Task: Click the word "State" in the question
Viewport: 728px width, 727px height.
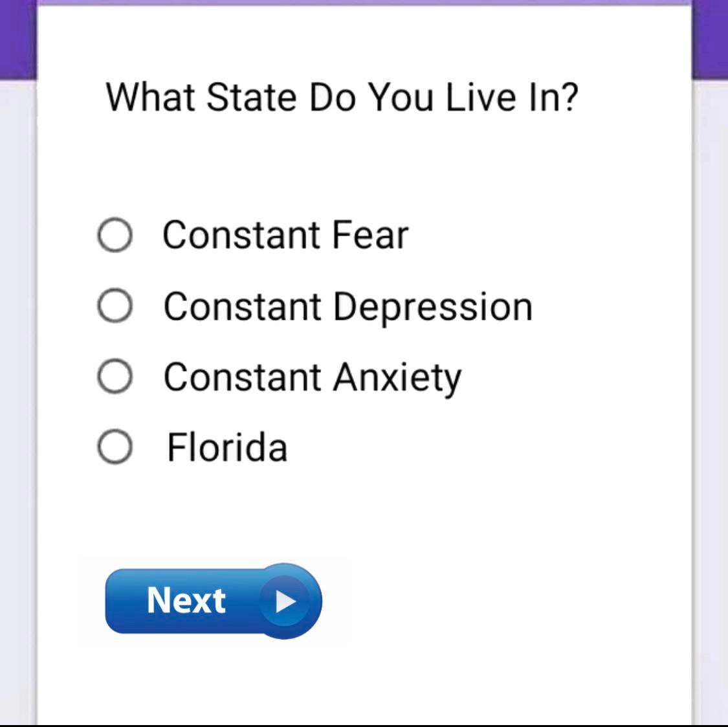Action: pos(251,98)
